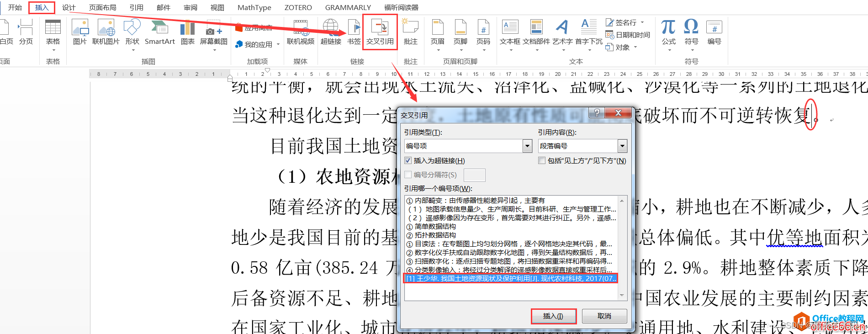Insert Online Pictures (联机图片)
The height and width of the screenshot is (334, 868).
(x=106, y=32)
